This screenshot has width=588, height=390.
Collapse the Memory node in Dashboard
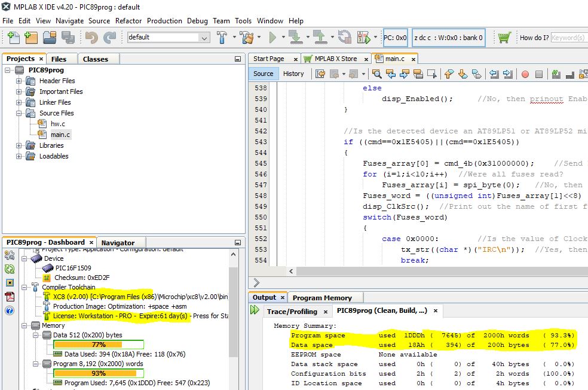(x=24, y=325)
